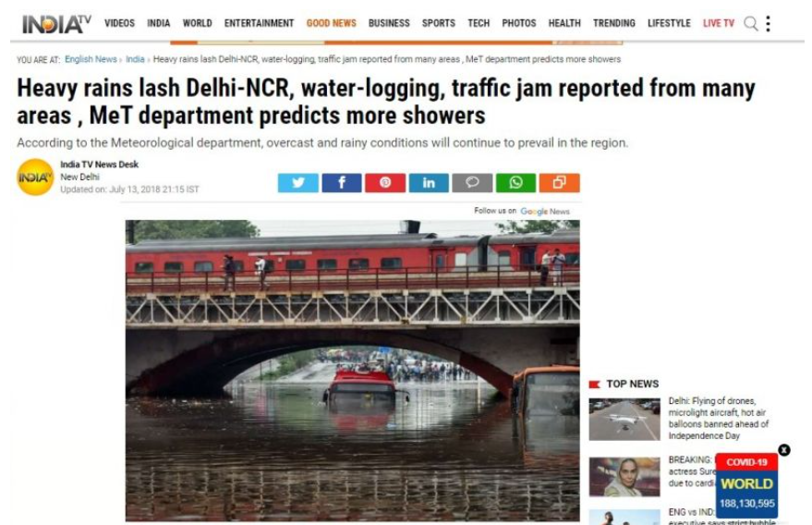This screenshot has width=812, height=525.
Task: Click India breadcrumb link
Action: [x=135, y=59]
